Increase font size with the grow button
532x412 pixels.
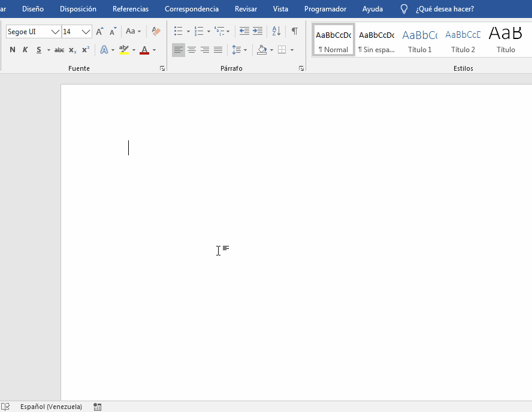99,32
